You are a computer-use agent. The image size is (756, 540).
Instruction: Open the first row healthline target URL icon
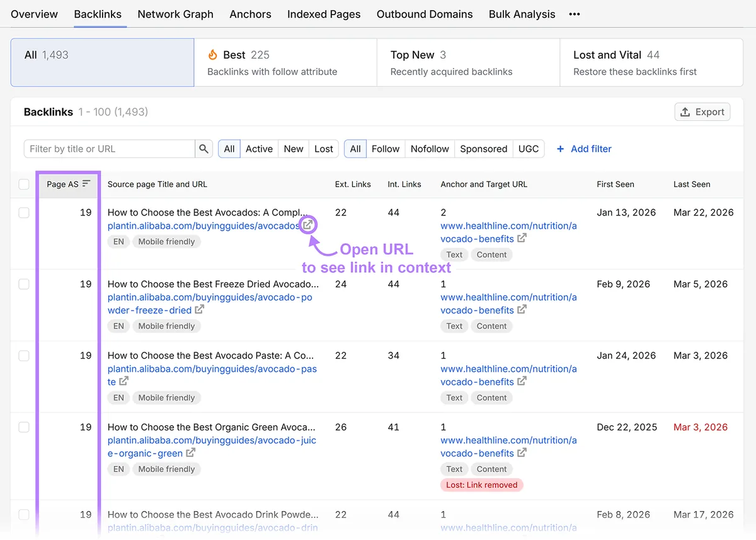[522, 238]
